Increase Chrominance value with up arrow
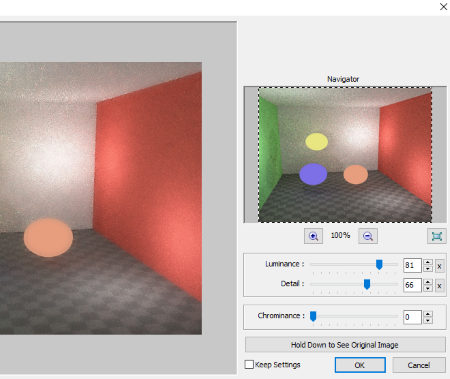The height and width of the screenshot is (379, 450). pyautogui.click(x=428, y=314)
